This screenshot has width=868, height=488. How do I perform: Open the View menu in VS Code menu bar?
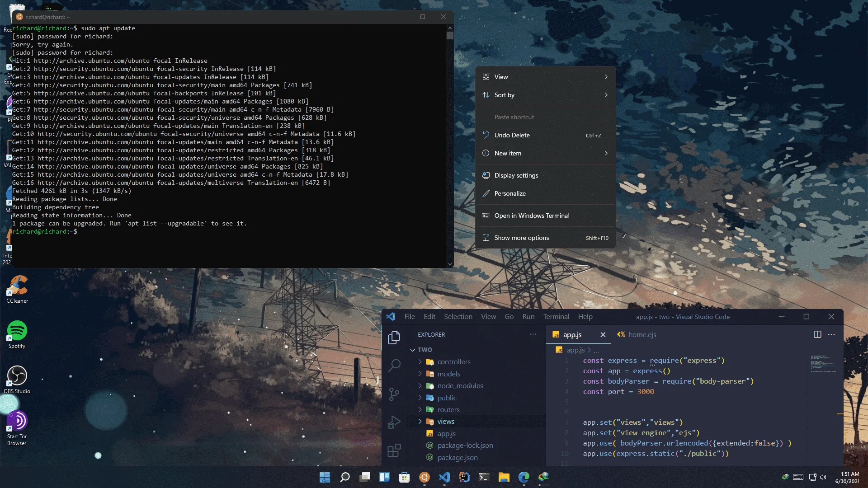pyautogui.click(x=488, y=317)
